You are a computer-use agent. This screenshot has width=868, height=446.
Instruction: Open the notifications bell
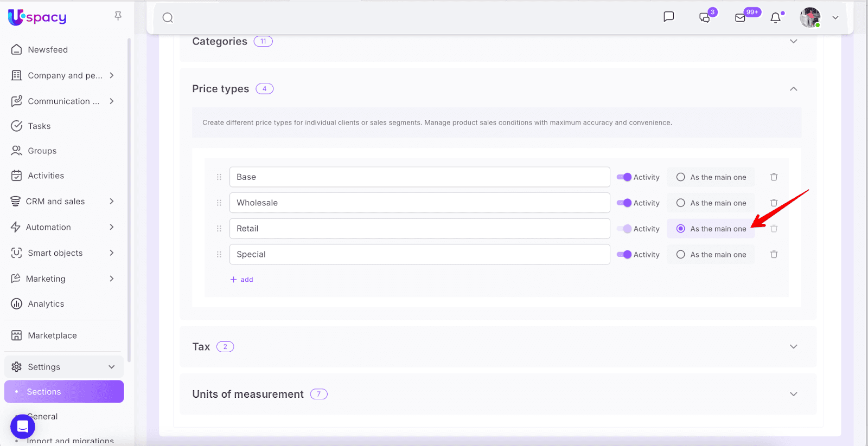(x=775, y=18)
